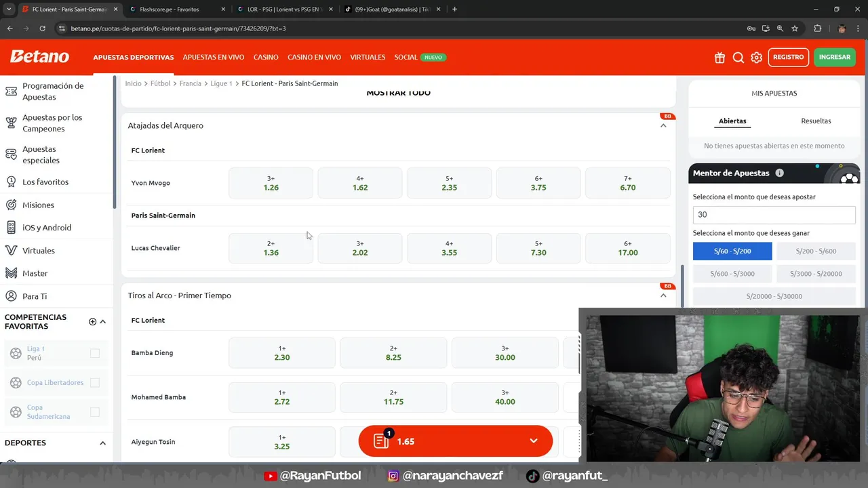Toggle the Copa Sudamericana checkbox
The image size is (868, 488).
(x=95, y=412)
